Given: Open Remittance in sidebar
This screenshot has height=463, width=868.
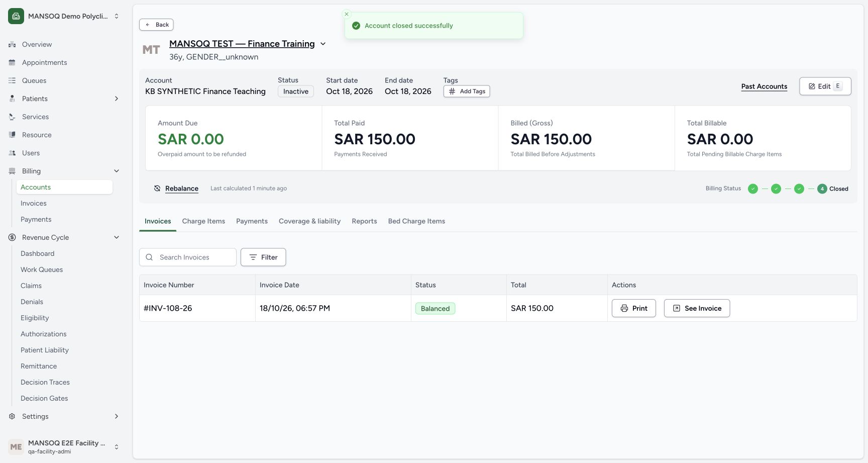Looking at the screenshot, I should click(x=64, y=366).
